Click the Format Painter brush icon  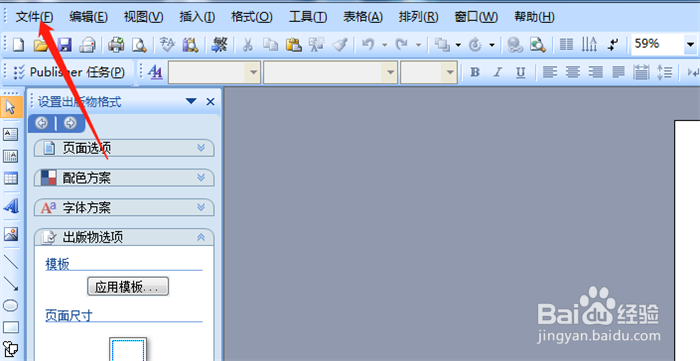coord(340,45)
